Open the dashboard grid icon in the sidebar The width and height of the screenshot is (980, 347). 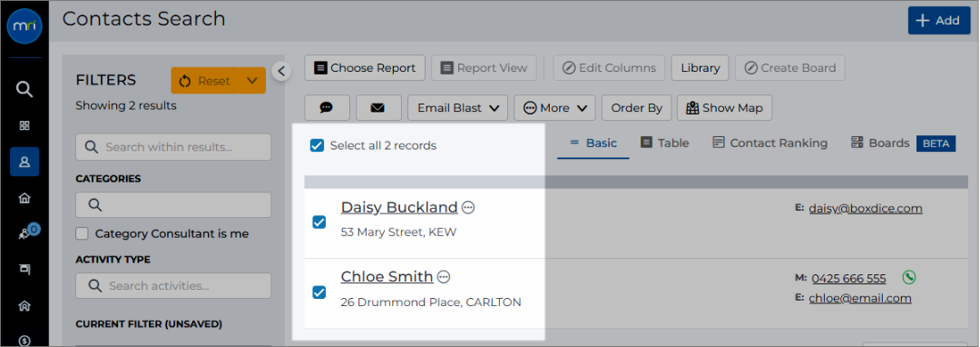(24, 125)
